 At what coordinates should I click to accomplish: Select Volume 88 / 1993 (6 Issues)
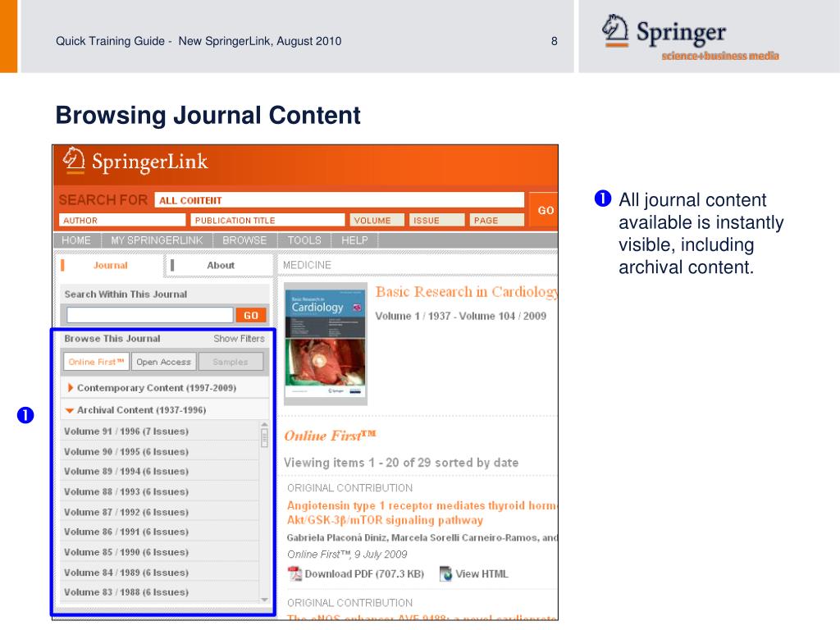(160, 492)
